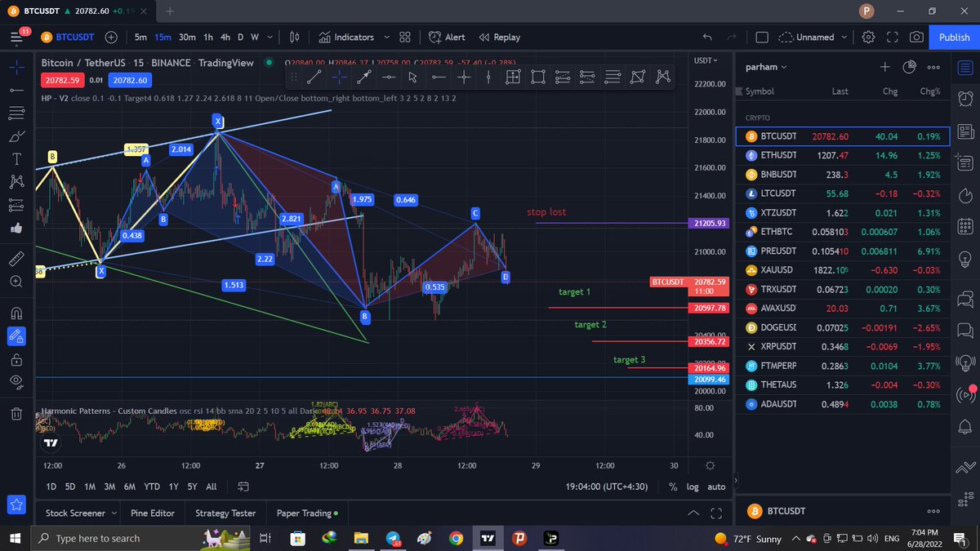
Task: Select the YTD date range
Action: tap(151, 487)
